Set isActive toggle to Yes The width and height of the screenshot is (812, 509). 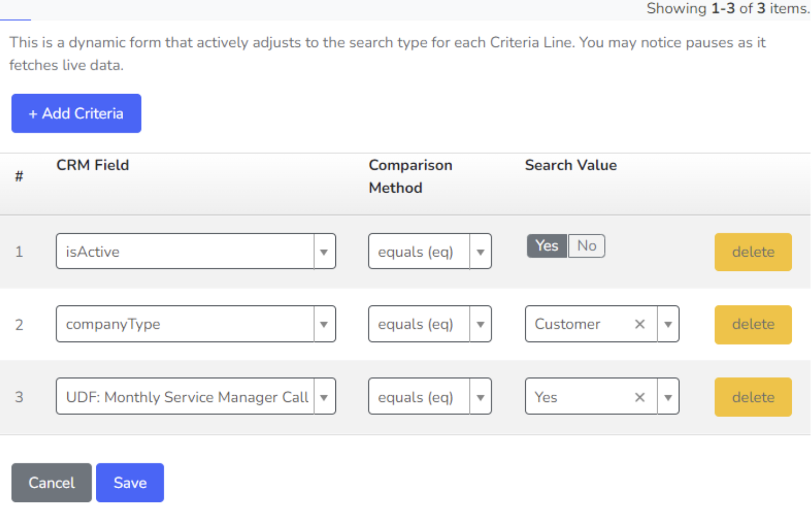pos(547,246)
